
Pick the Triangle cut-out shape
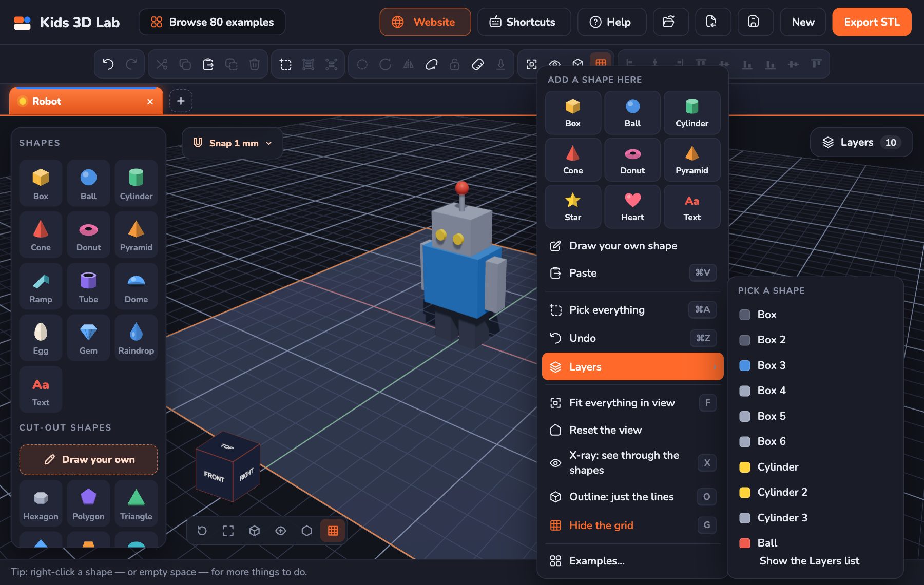[x=136, y=503]
